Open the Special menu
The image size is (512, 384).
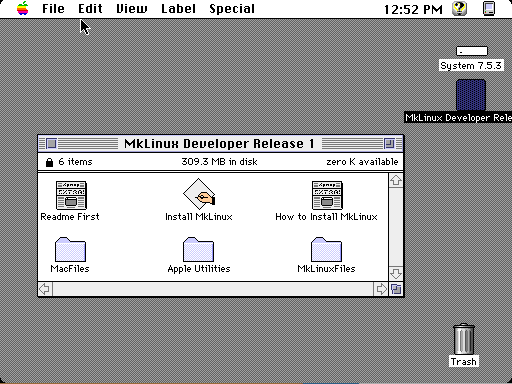coord(232,9)
